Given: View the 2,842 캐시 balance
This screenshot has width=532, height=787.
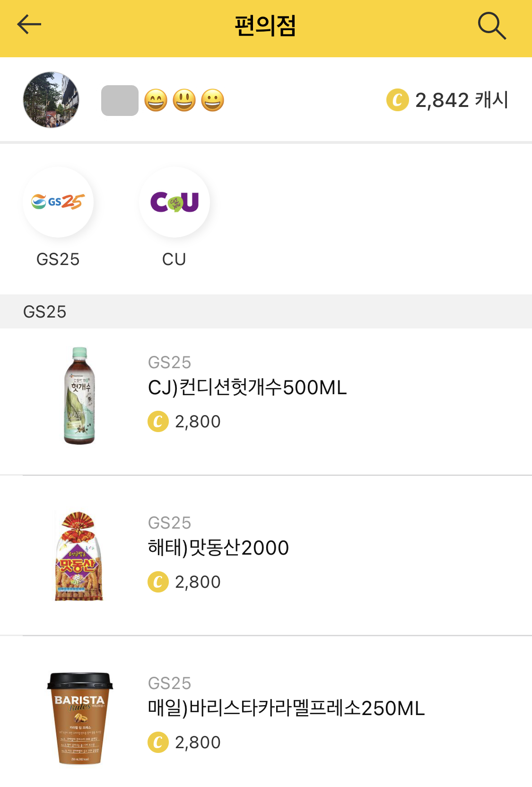Looking at the screenshot, I should coord(447,100).
